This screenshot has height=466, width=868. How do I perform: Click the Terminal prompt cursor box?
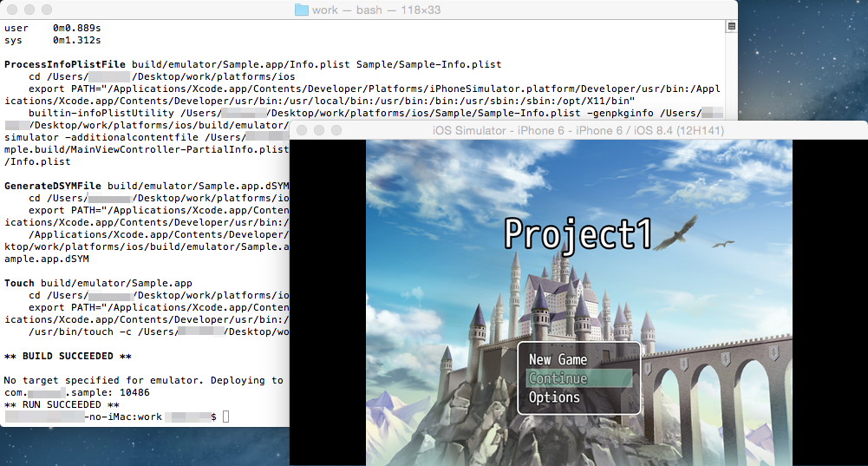[225, 417]
